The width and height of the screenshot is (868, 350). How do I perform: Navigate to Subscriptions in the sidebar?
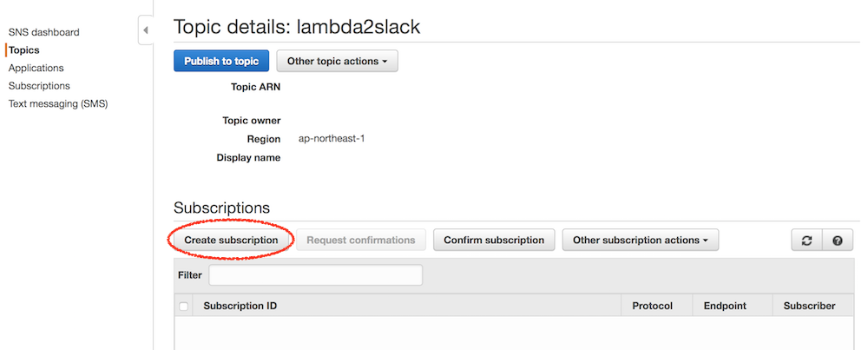coord(39,86)
